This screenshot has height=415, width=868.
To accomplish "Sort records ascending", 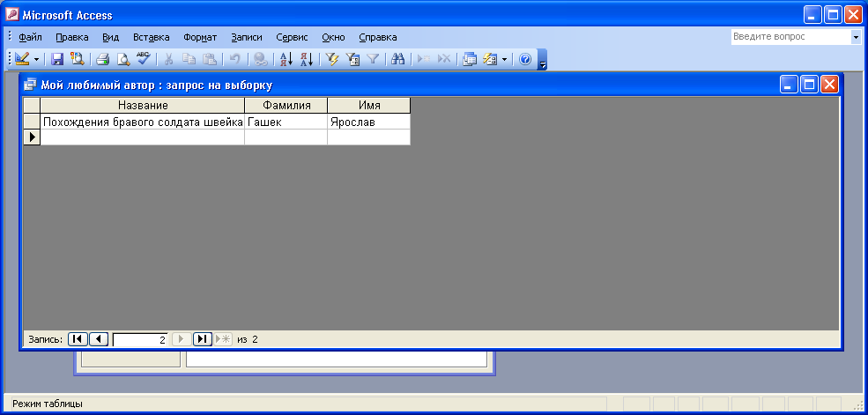I will (286, 59).
